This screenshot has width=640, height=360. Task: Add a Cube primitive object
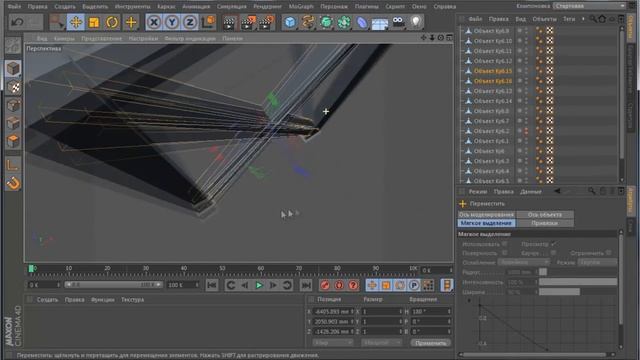point(290,22)
